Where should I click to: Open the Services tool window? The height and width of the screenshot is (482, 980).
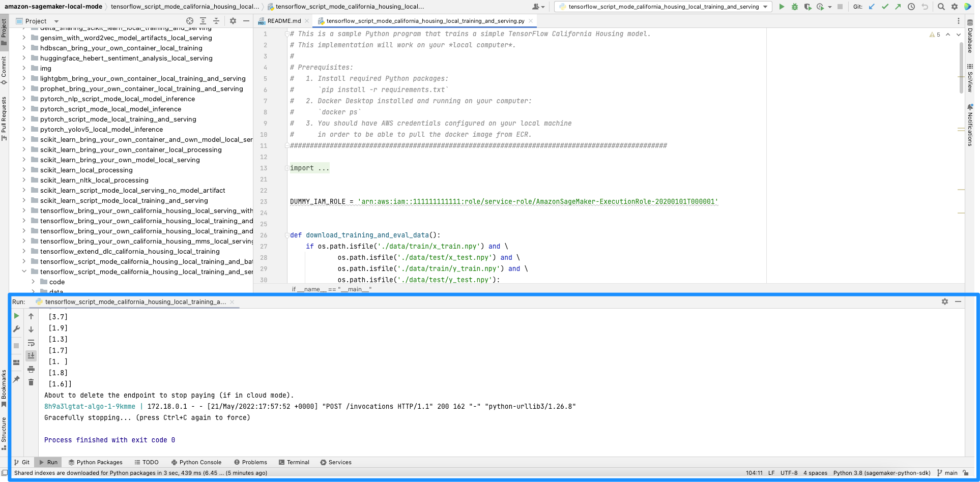[336, 462]
